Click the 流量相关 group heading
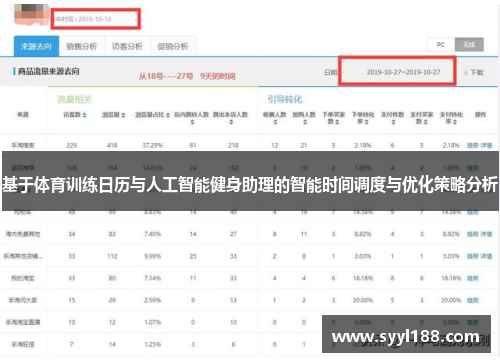 (x=74, y=99)
